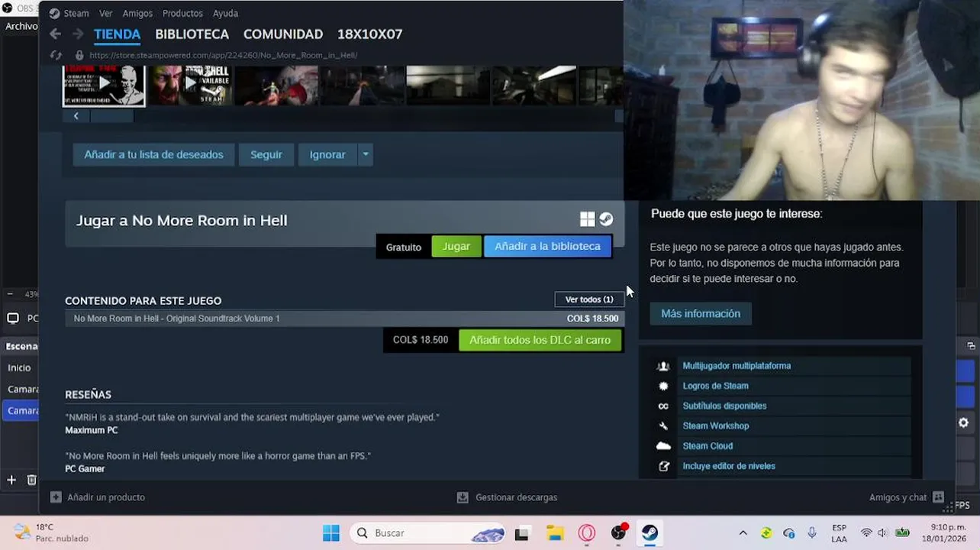
Task: Click the Steam forward navigation arrow
Action: tap(78, 34)
